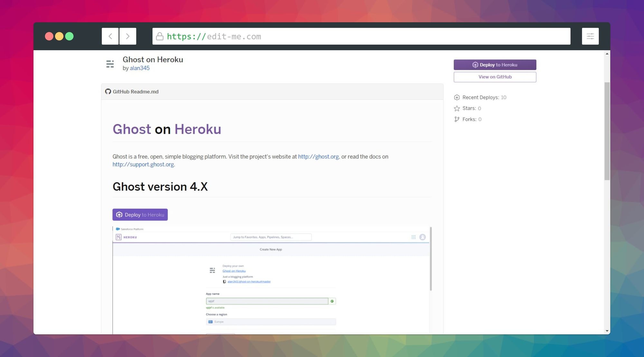
Task: Click the Ghost logo icon beside title
Action: pos(110,64)
